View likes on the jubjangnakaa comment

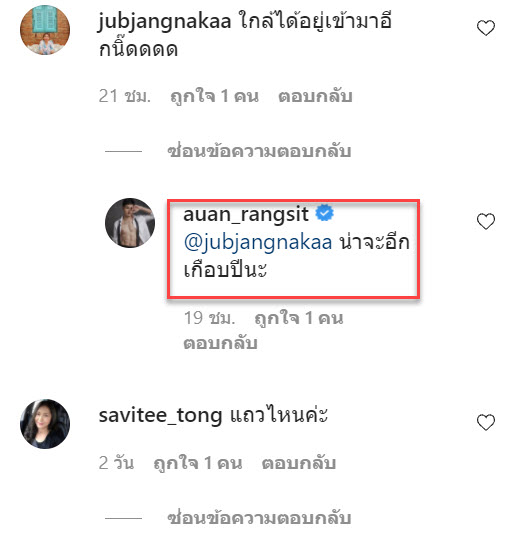[x=214, y=96]
